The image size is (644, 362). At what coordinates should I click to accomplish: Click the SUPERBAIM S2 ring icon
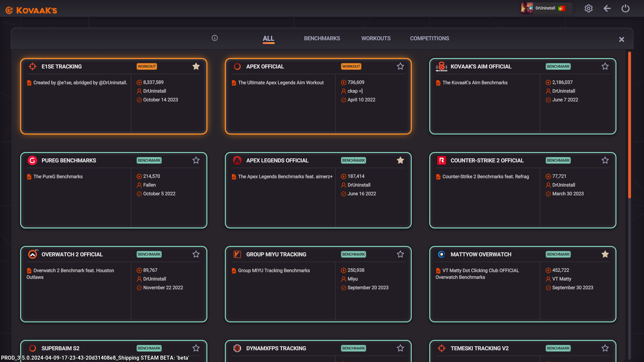click(33, 348)
